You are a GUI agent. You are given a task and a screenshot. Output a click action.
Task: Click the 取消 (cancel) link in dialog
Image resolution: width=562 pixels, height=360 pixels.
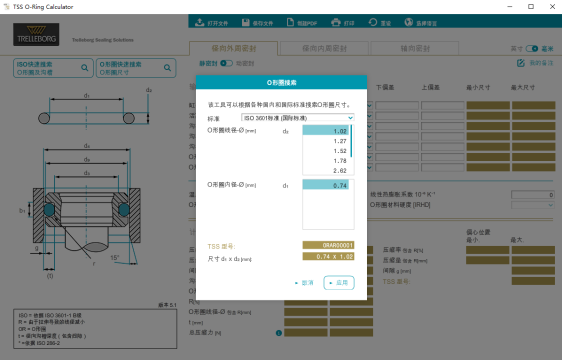click(304, 283)
